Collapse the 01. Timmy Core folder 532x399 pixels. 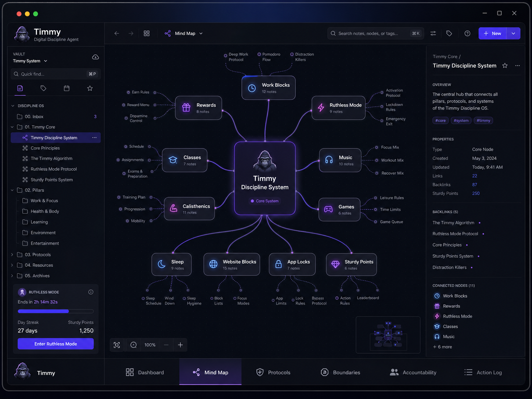pyautogui.click(x=12, y=127)
